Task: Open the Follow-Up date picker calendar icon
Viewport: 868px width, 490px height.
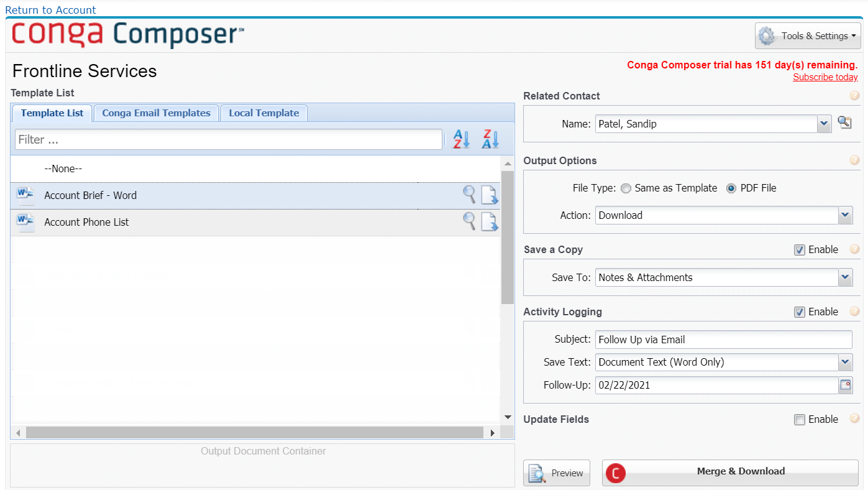Action: tap(845, 385)
